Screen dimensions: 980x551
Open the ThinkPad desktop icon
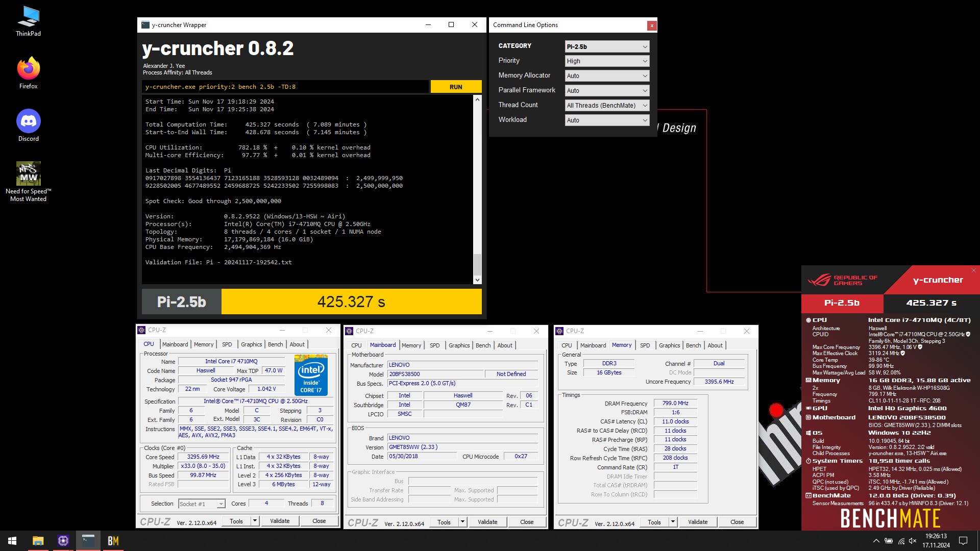pyautogui.click(x=28, y=21)
